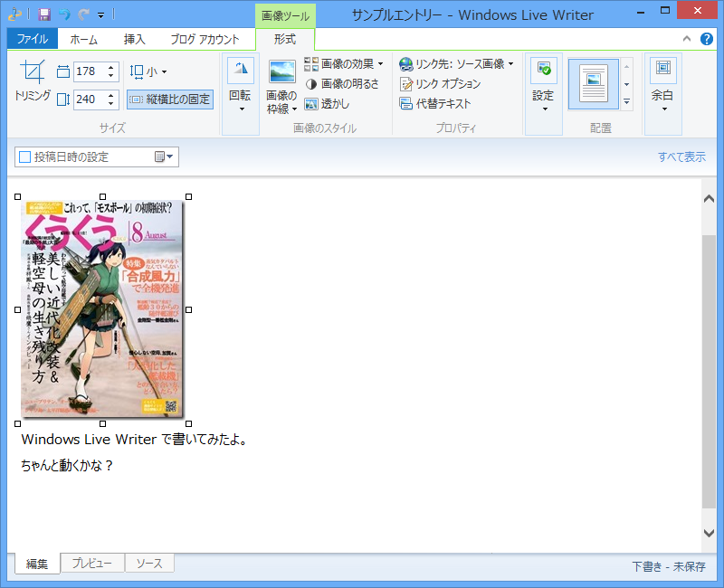
Task: Open the image border (画像の枠線) gallery
Action: tap(281, 87)
